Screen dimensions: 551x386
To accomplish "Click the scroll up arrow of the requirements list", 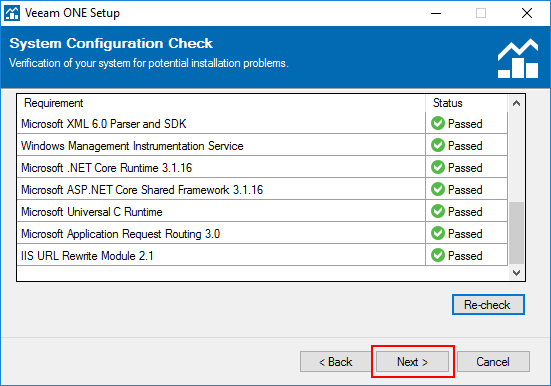I will tap(516, 103).
